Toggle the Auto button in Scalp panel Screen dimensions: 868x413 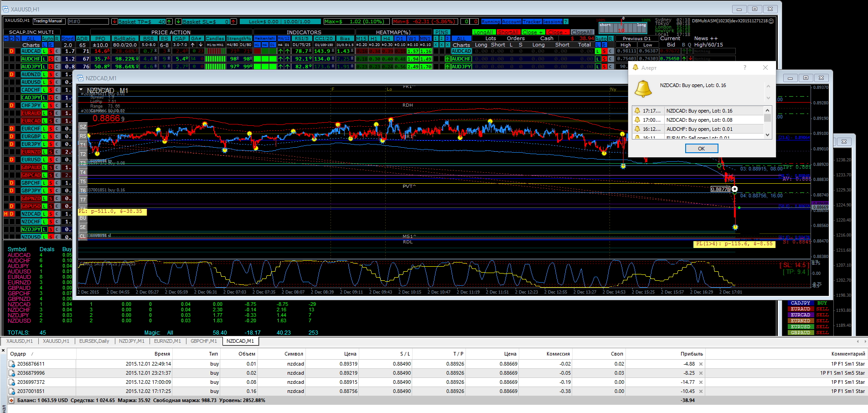(48, 38)
